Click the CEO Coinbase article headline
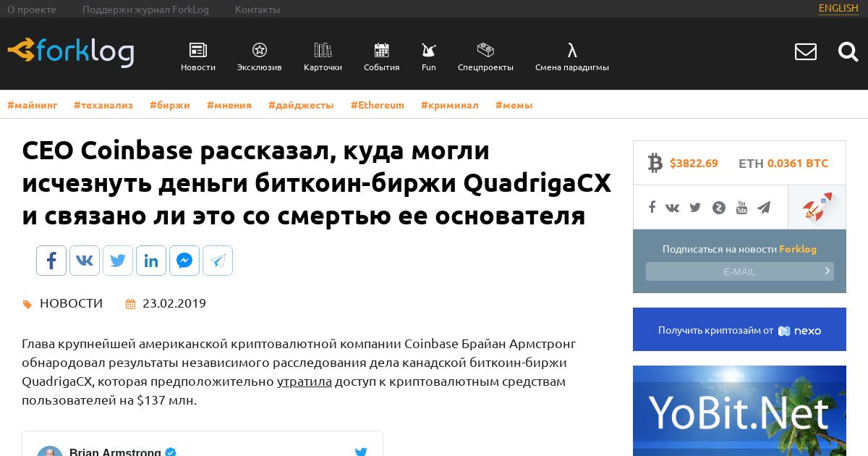 316,183
